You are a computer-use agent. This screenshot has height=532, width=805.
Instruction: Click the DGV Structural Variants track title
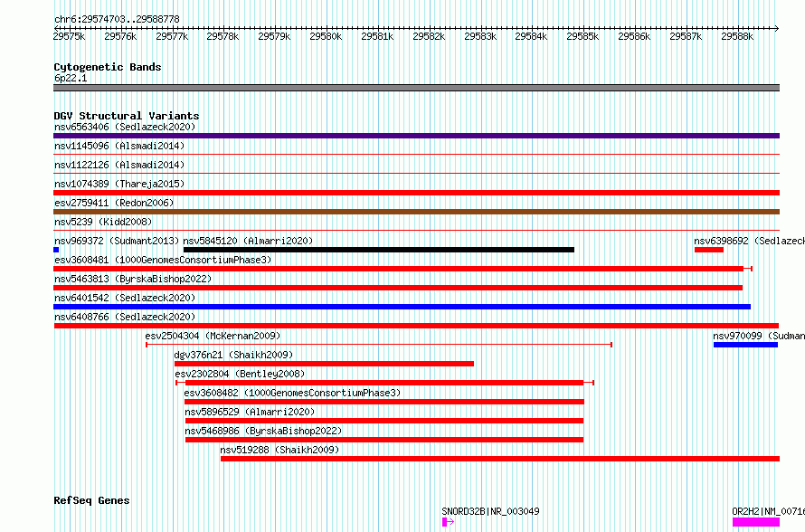[x=127, y=116]
